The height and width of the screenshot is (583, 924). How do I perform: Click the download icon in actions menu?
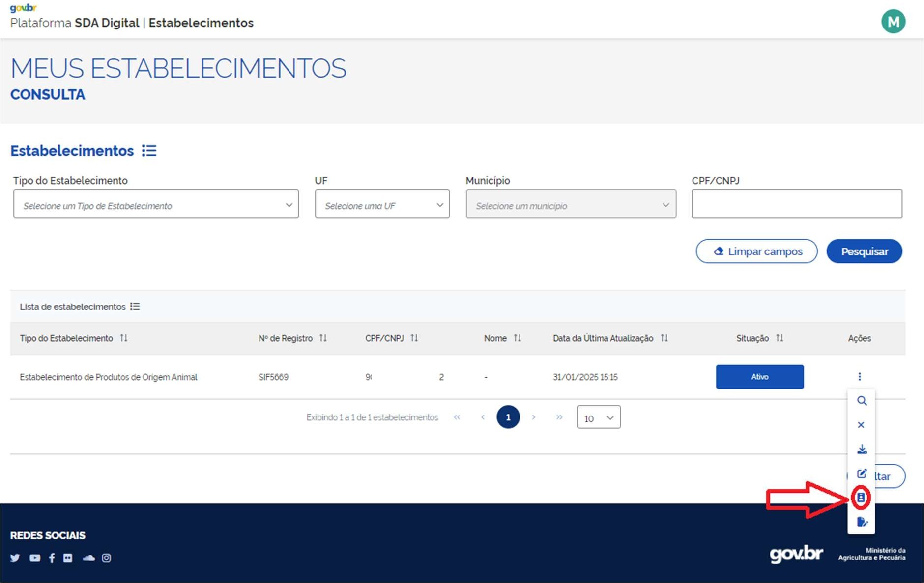pyautogui.click(x=862, y=449)
